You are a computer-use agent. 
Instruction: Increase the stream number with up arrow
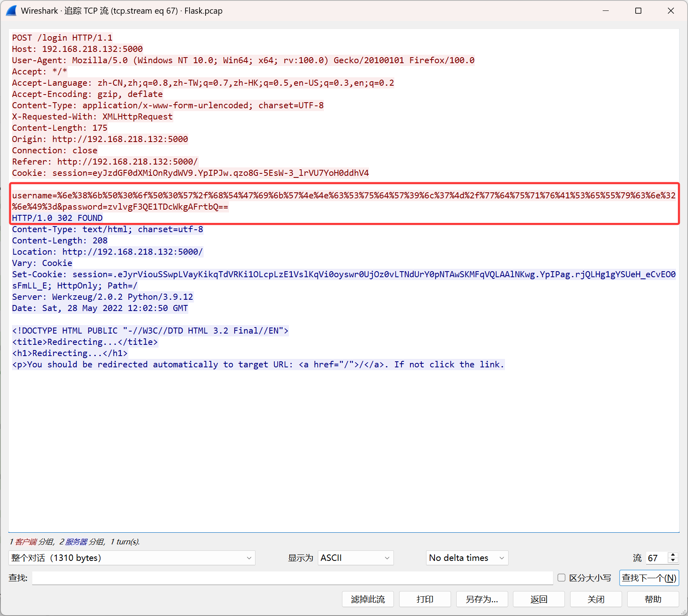point(673,555)
